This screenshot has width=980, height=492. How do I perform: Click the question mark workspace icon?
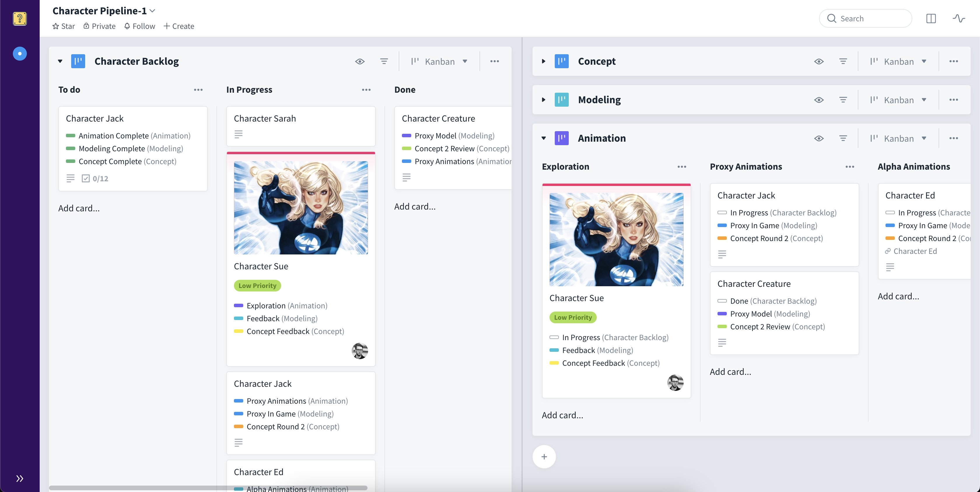click(20, 18)
